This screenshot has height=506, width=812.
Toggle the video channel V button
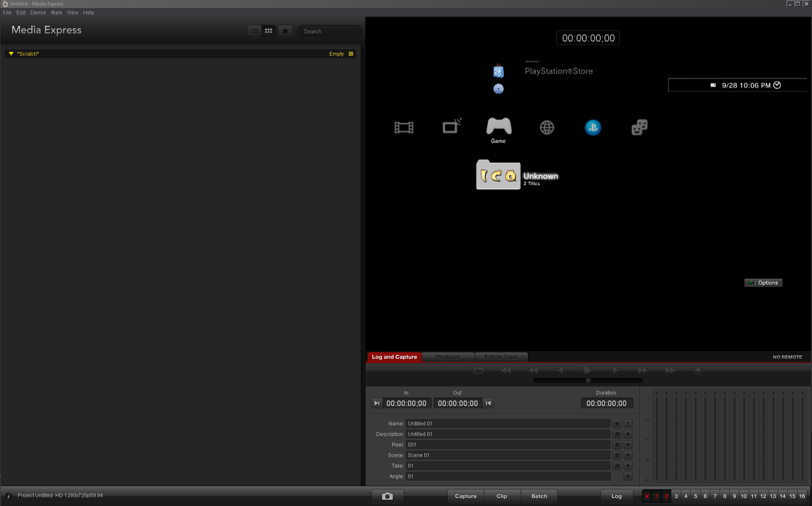(647, 496)
